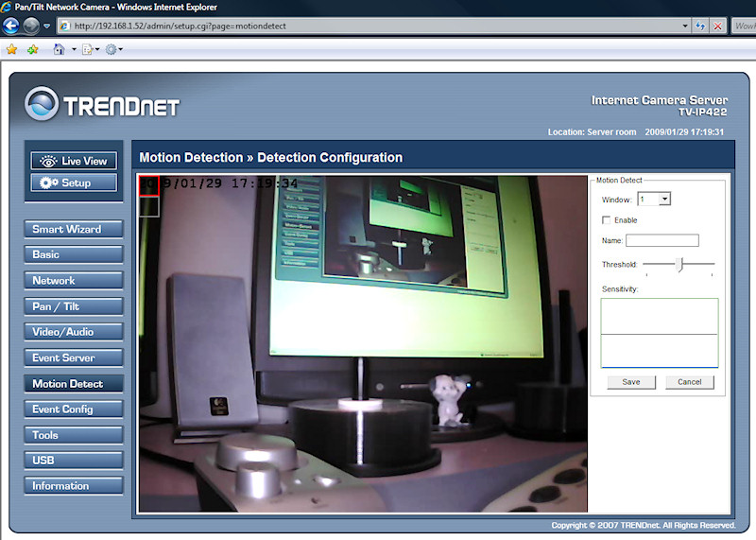This screenshot has height=540, width=756.
Task: Switch to Live View
Action: coord(74,161)
